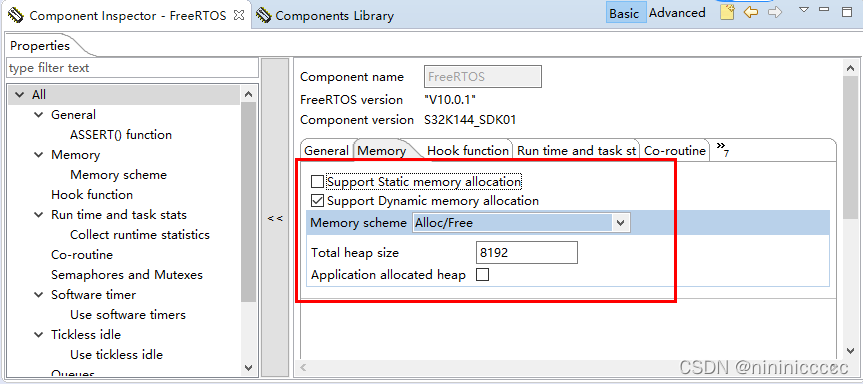863x384 pixels.
Task: Open the Hook function tab
Action: coord(468,151)
